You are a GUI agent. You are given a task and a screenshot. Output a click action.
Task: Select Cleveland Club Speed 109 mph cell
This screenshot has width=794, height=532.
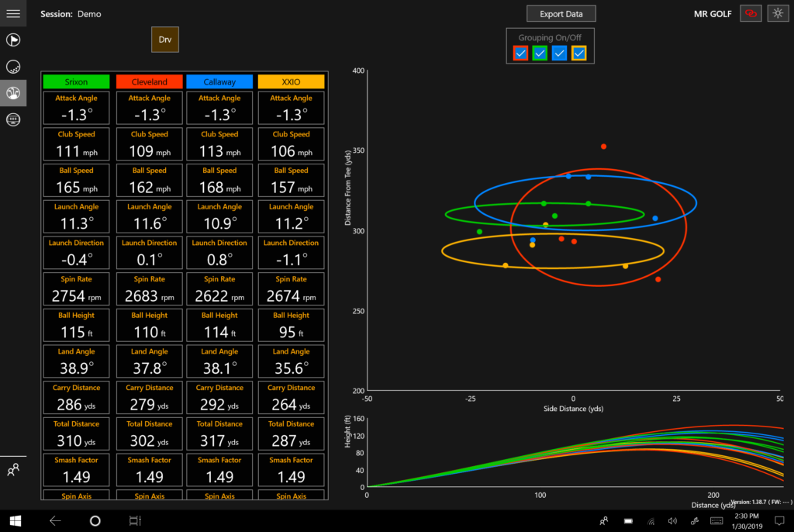150,144
